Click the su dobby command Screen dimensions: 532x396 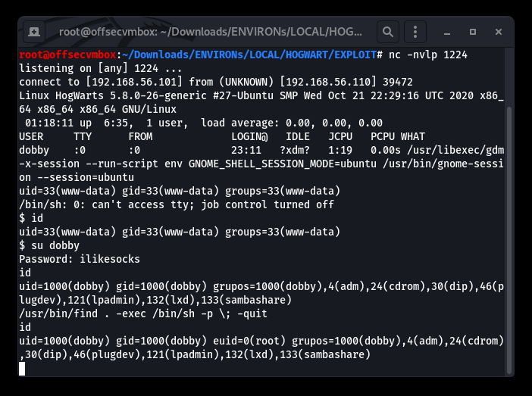[55, 245]
